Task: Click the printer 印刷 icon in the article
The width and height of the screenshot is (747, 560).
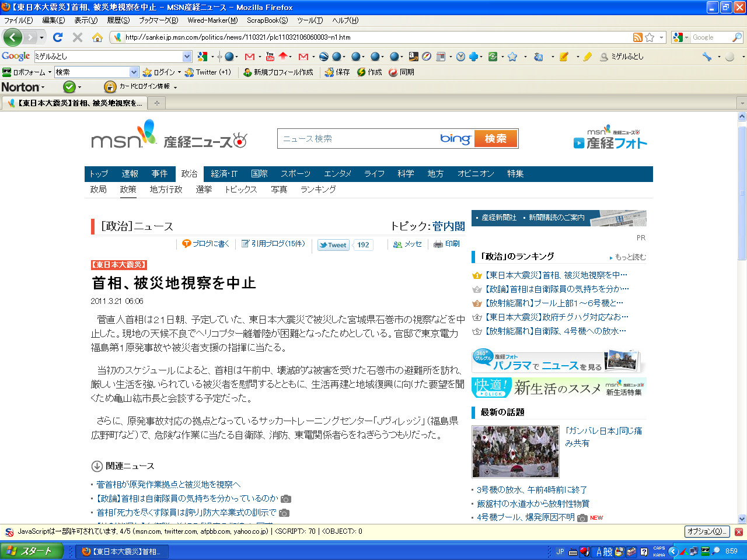Action: pyautogui.click(x=446, y=244)
